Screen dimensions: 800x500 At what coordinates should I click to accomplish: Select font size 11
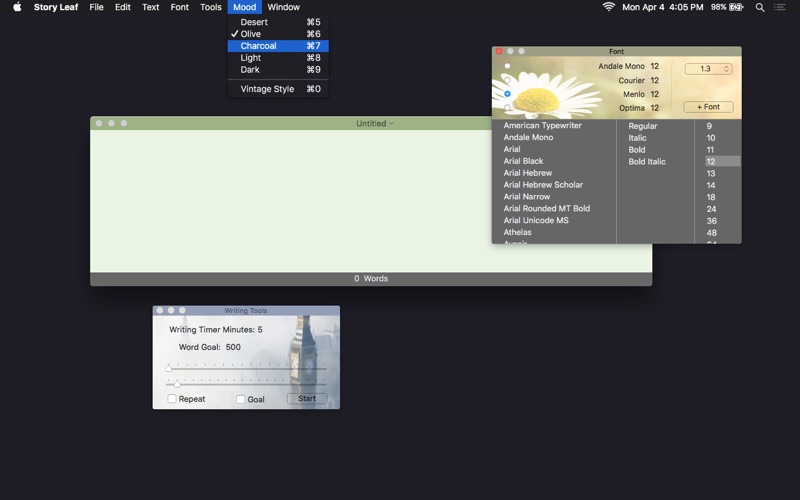[x=710, y=149]
